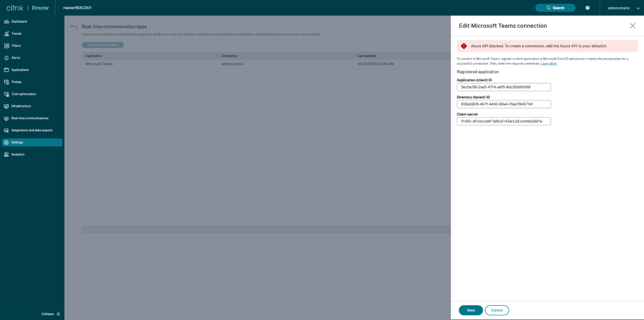
Task: Select Trends in the sidebar
Action: [16, 34]
